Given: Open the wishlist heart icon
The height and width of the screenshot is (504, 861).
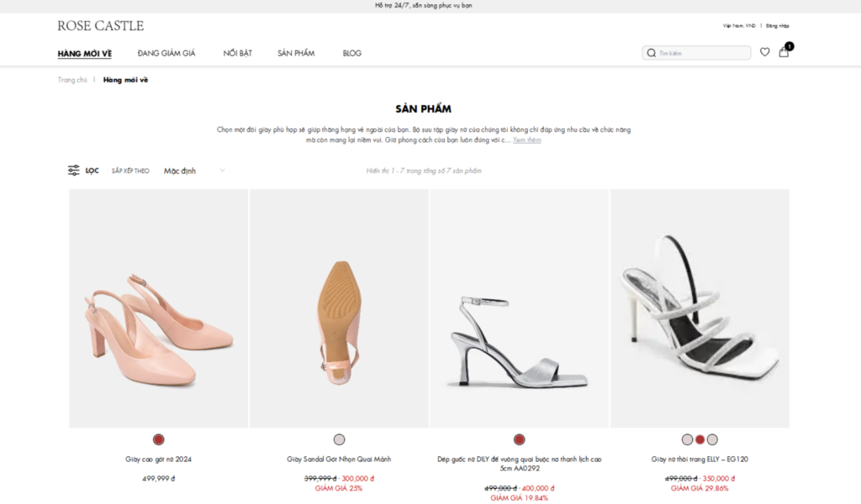Looking at the screenshot, I should pyautogui.click(x=764, y=52).
